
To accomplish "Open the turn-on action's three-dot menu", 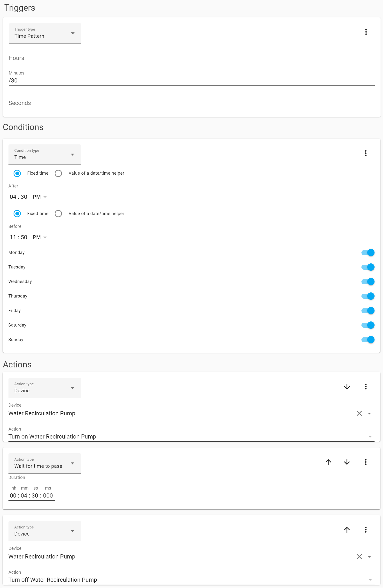I will [365, 387].
